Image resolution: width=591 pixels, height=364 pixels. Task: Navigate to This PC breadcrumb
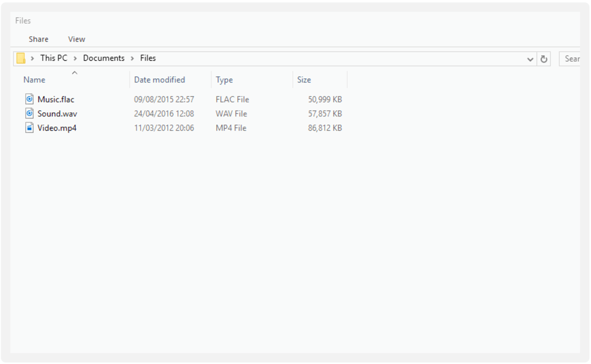(x=54, y=58)
